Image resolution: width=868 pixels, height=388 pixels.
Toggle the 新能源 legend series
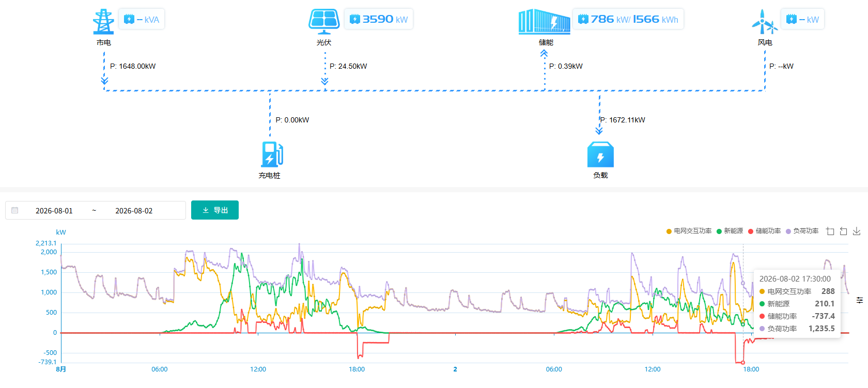pyautogui.click(x=730, y=231)
